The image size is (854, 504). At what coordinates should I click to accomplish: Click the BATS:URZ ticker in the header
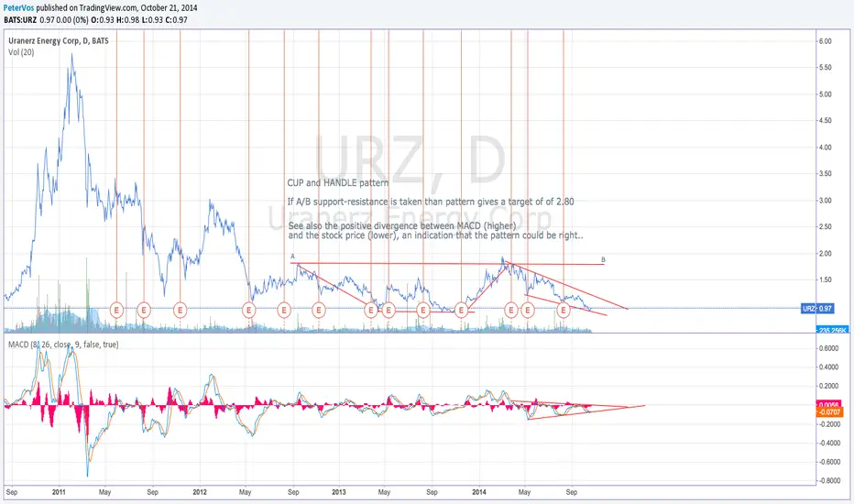20,20
